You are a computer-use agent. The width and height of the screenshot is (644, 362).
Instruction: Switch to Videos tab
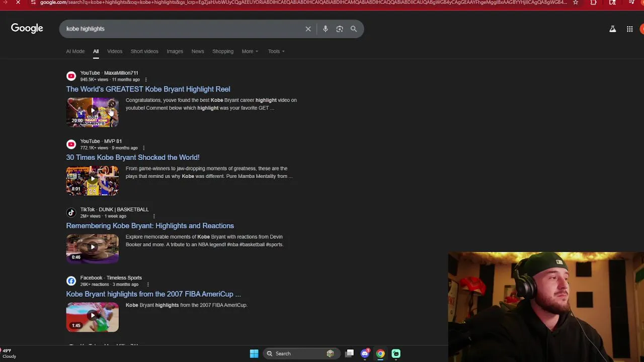(x=115, y=51)
